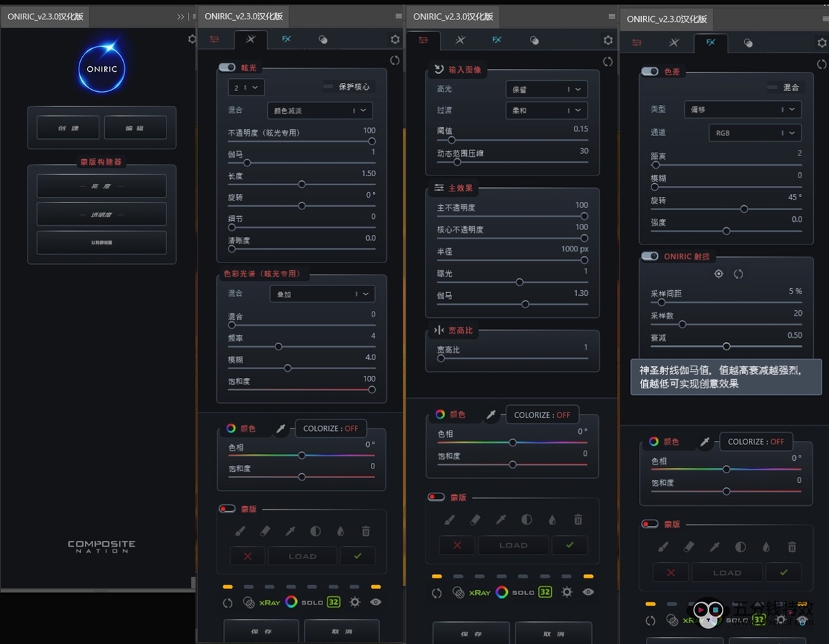Click the LOAD mask button in 眩光 panel
The height and width of the screenshot is (644, 829).
click(303, 556)
